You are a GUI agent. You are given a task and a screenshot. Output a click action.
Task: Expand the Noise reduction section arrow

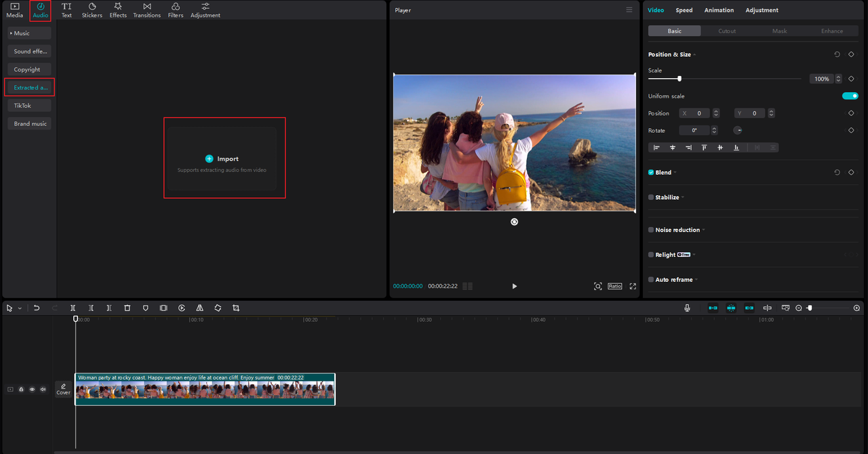tap(704, 230)
